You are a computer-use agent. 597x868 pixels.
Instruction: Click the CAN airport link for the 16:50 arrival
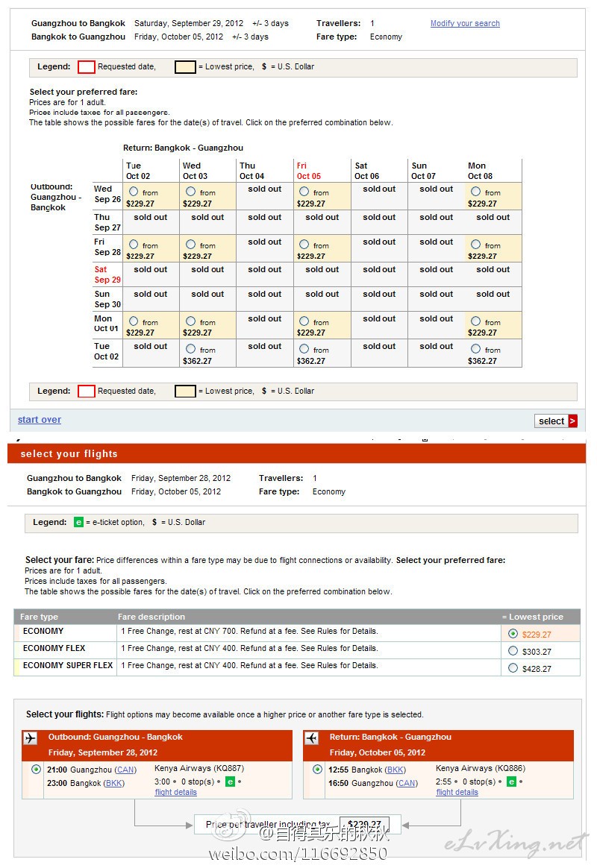pos(407,783)
